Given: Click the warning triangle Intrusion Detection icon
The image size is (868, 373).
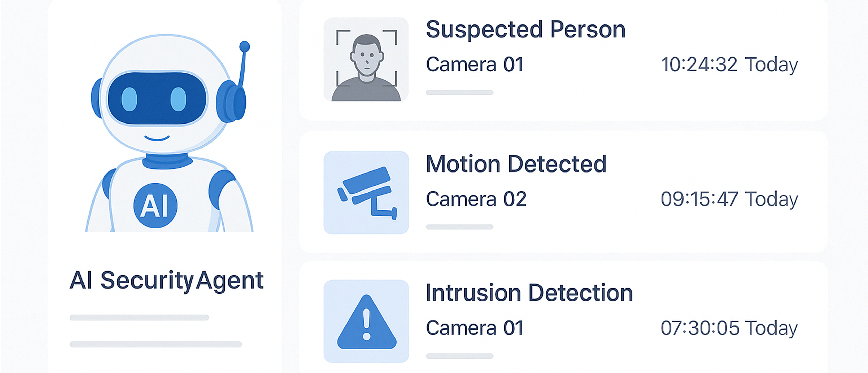Looking at the screenshot, I should click(x=366, y=321).
